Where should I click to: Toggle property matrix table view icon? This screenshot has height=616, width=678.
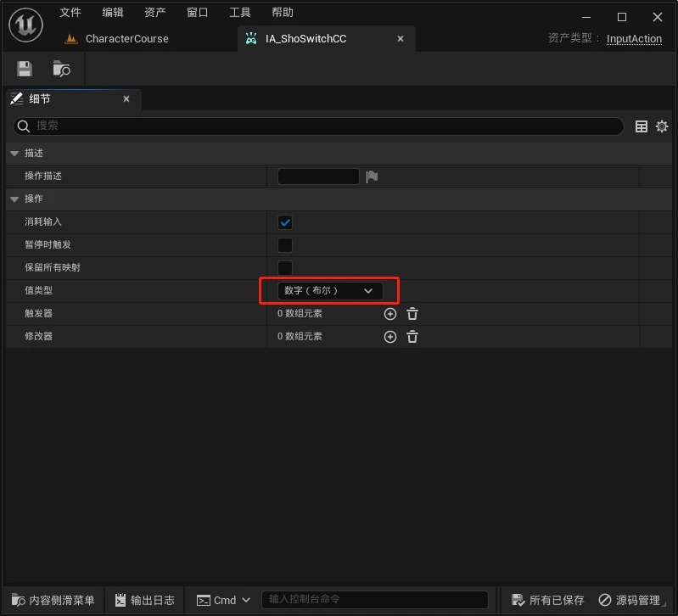(642, 126)
